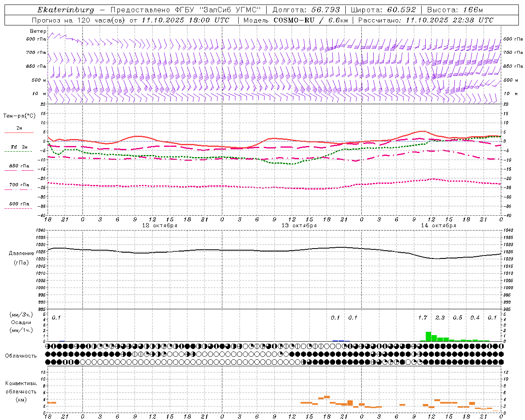Click the Ekaterinburg title text
525x420 pixels.
coord(66,10)
